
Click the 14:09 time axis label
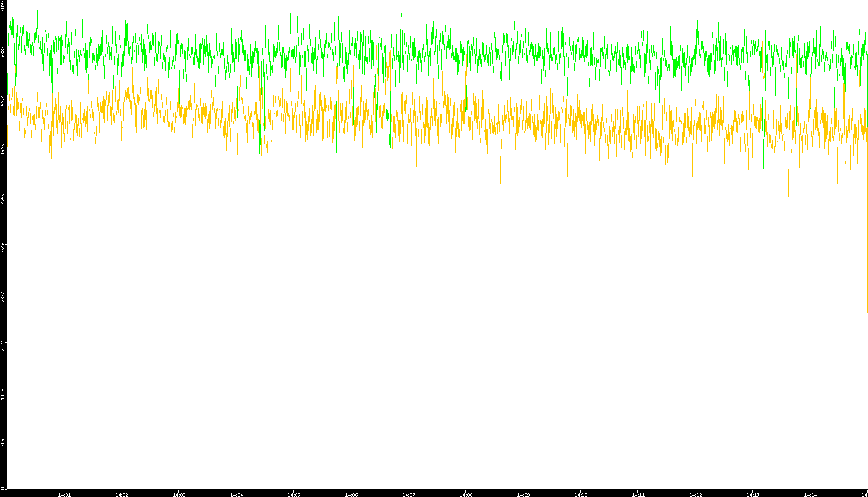(523, 495)
